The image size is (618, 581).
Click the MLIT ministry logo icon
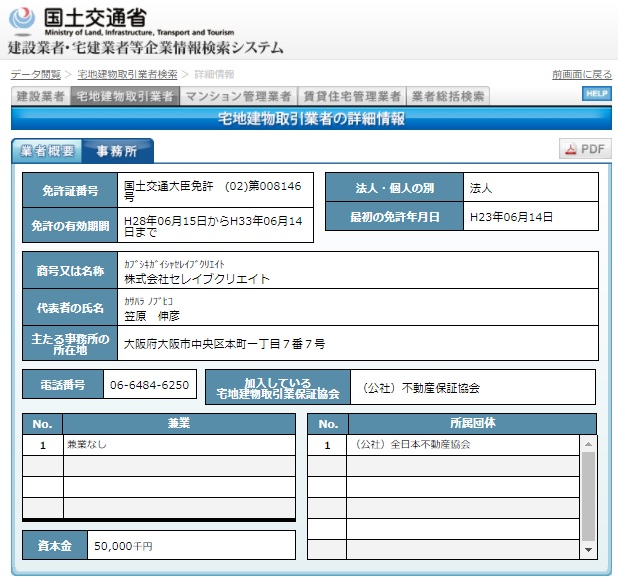click(x=22, y=19)
